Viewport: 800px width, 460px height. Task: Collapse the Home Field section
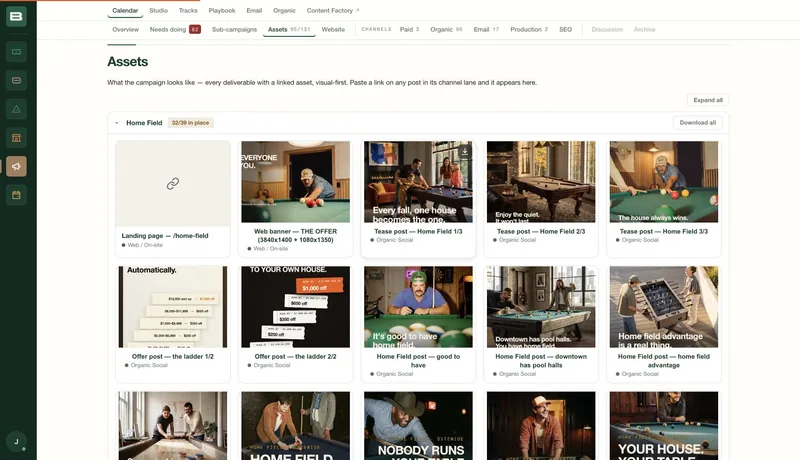(x=117, y=123)
